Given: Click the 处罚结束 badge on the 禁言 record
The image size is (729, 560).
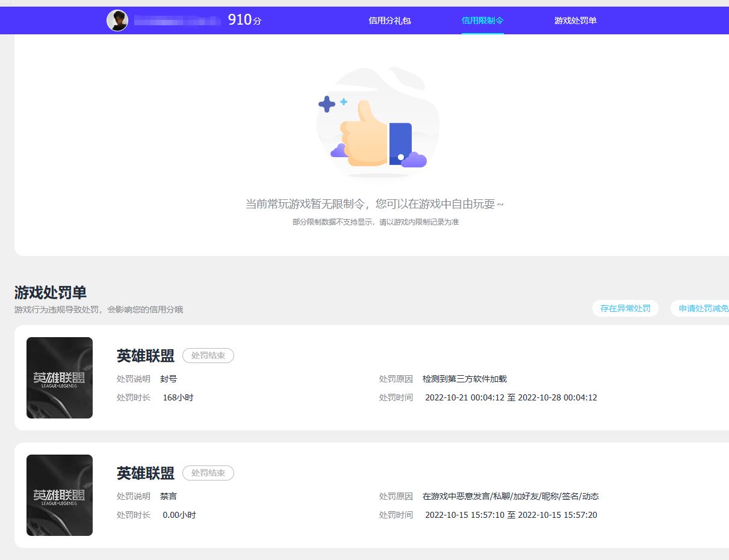Looking at the screenshot, I should (x=208, y=473).
